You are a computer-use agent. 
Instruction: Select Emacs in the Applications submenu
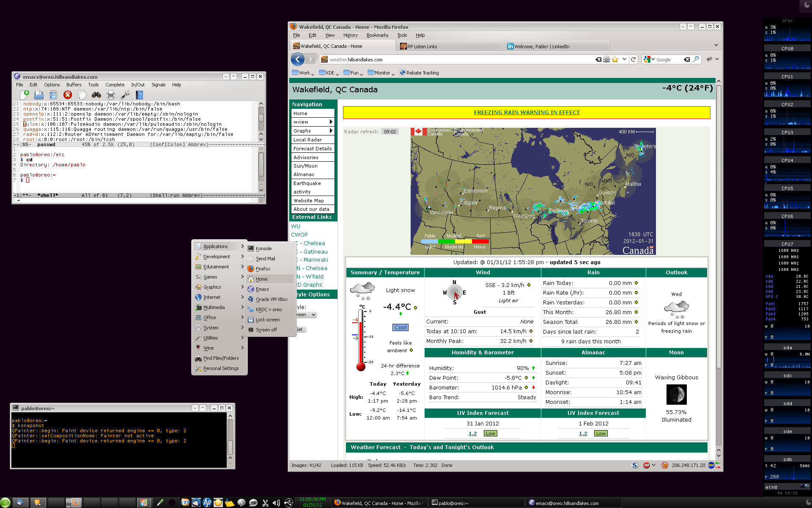tap(262, 289)
